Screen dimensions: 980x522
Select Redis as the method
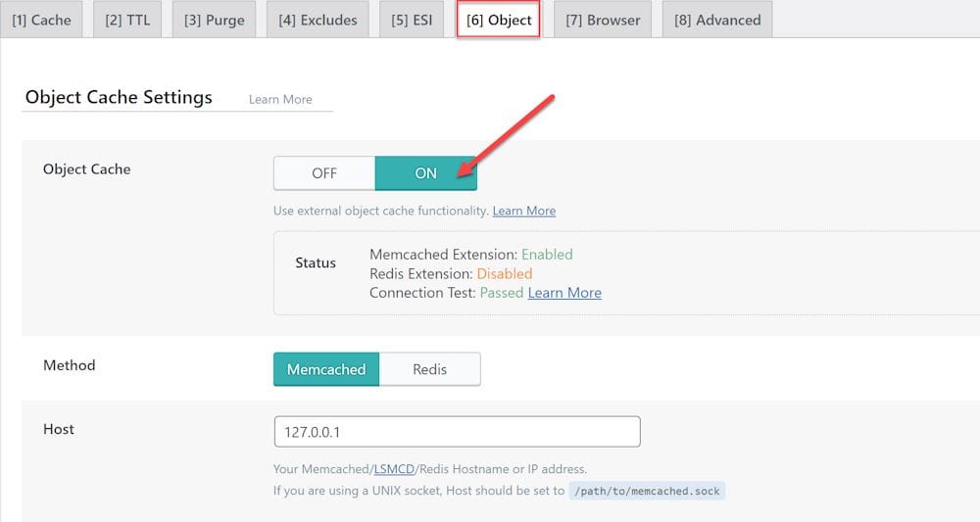(x=429, y=369)
